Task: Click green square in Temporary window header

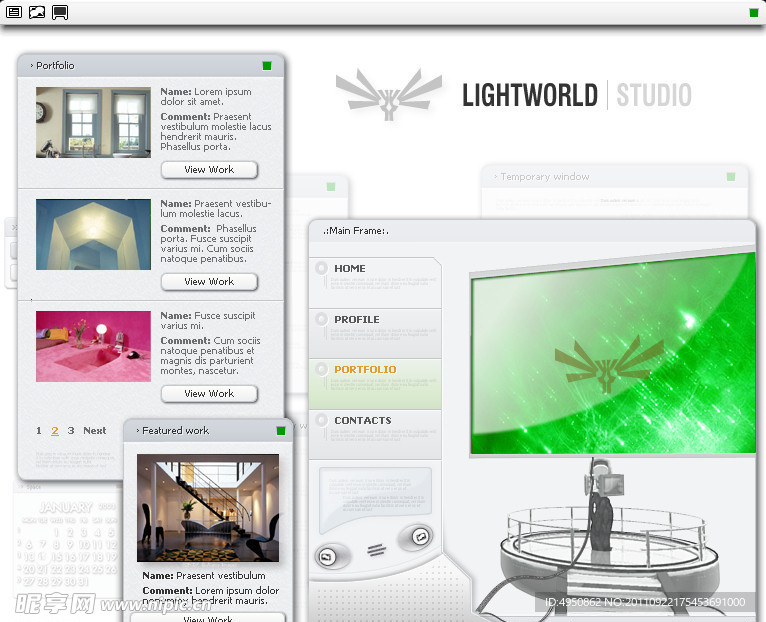Action: pos(731,177)
